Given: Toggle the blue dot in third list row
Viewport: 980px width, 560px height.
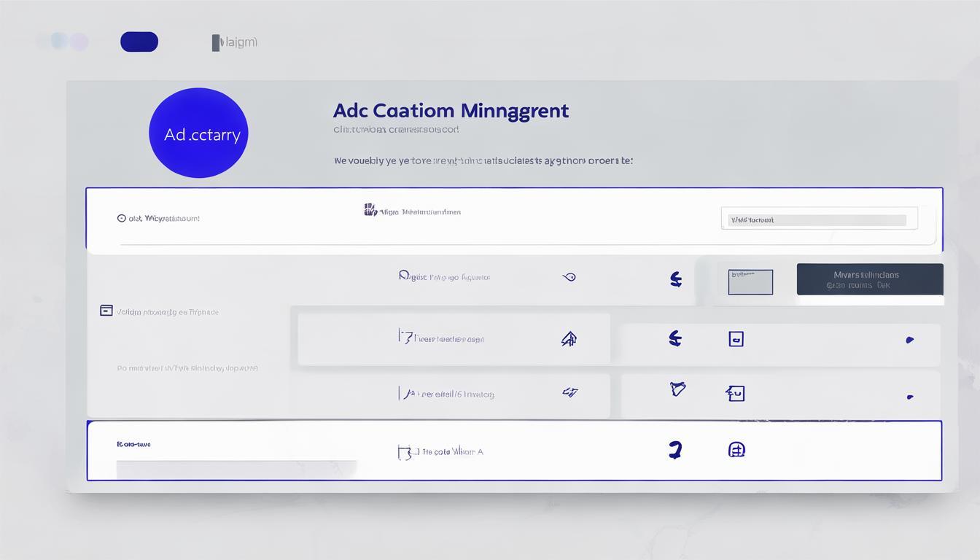Looking at the screenshot, I should click(909, 397).
